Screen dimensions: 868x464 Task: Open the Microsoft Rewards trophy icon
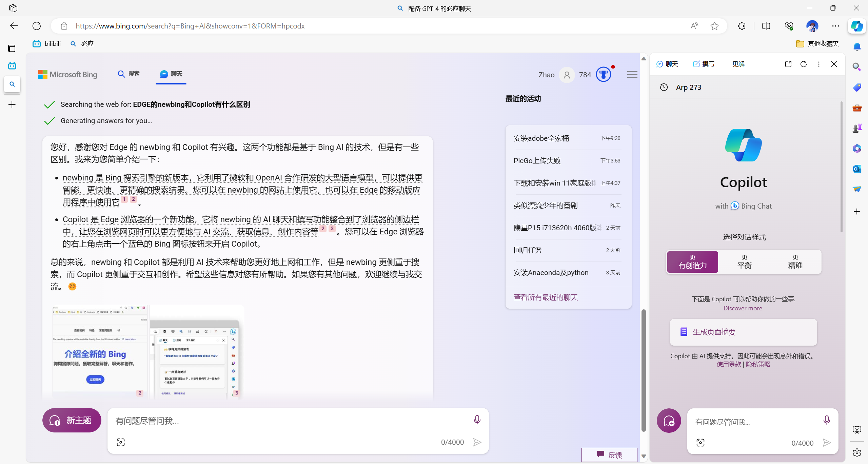click(x=604, y=74)
